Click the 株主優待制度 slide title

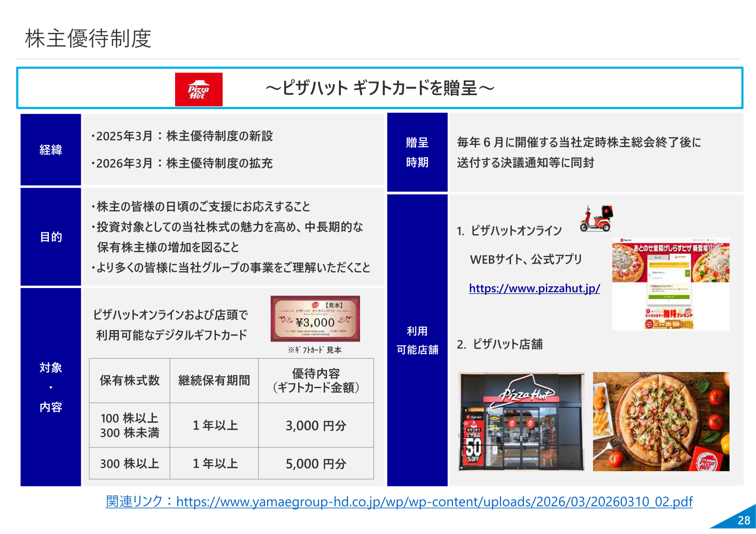click(88, 39)
